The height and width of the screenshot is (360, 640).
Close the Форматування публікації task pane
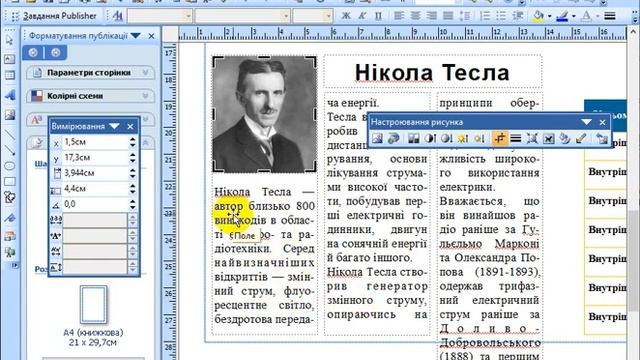[x=151, y=36]
